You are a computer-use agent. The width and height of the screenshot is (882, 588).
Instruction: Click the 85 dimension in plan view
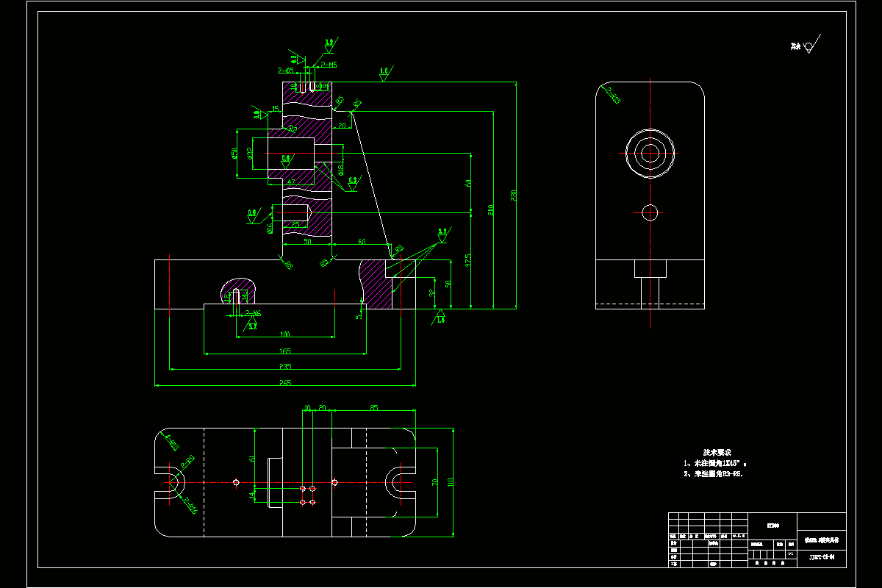pyautogui.click(x=373, y=406)
